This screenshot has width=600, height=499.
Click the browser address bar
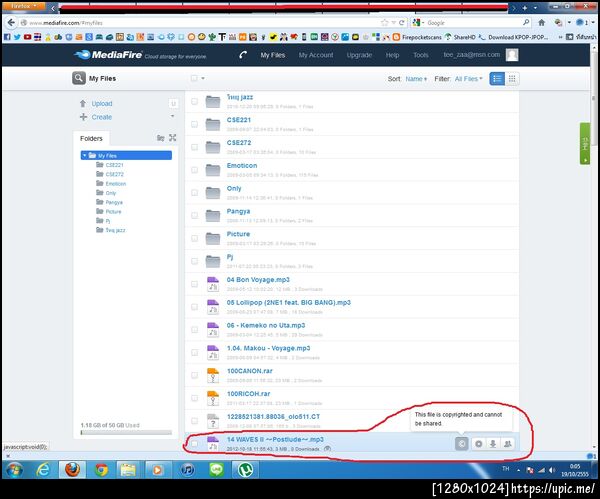point(203,23)
